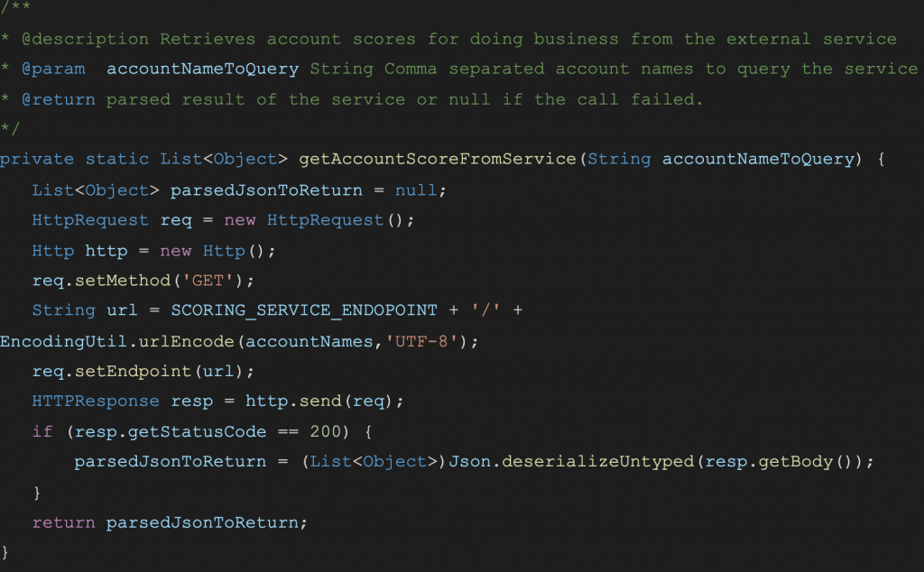Click the @param tag in the comment
Viewport: 924px width, 572px height.
(x=53, y=69)
